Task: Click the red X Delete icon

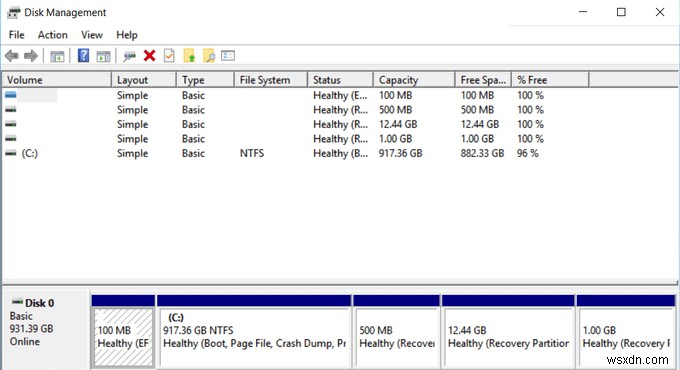Action: point(150,56)
